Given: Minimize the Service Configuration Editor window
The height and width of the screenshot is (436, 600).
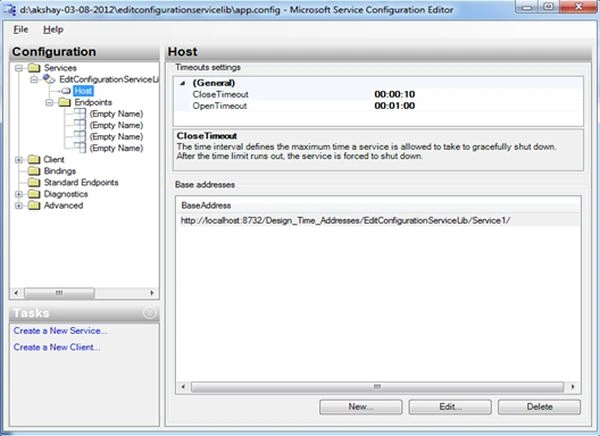Looking at the screenshot, I should tap(527, 7).
